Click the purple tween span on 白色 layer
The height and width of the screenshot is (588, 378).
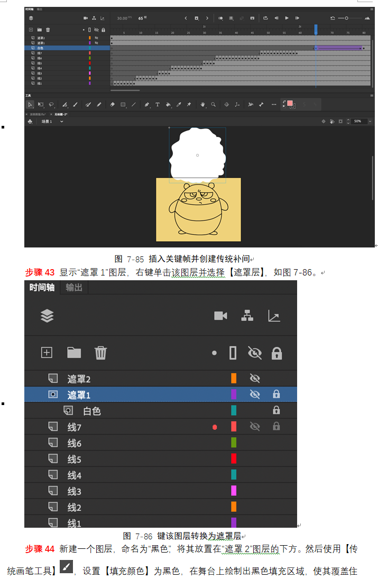coord(339,48)
